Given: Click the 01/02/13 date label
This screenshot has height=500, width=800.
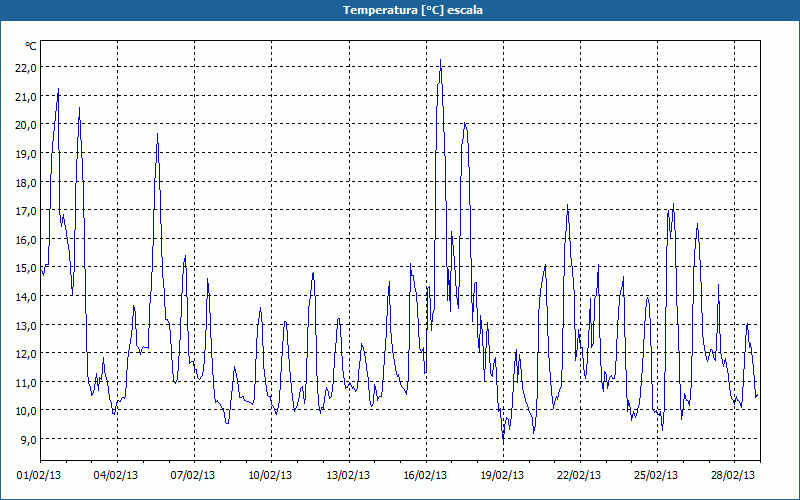Looking at the screenshot, I should (x=39, y=476).
